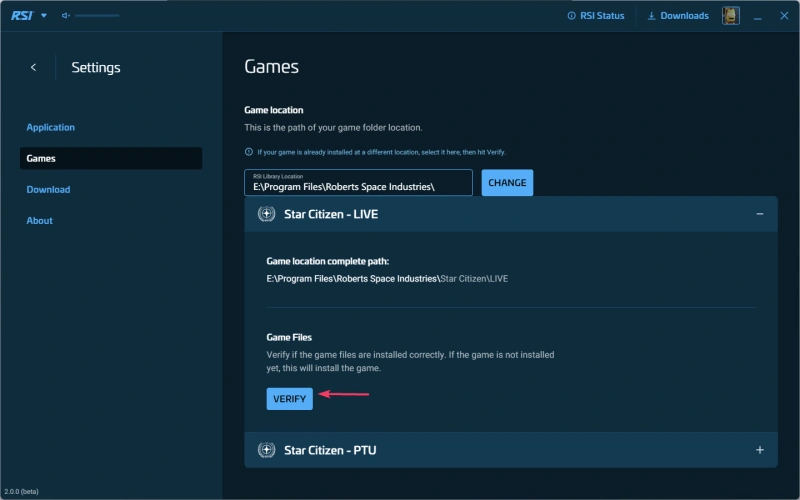800x500 pixels.
Task: Click the Star Citizen - PTU emblem icon
Action: coord(266,450)
